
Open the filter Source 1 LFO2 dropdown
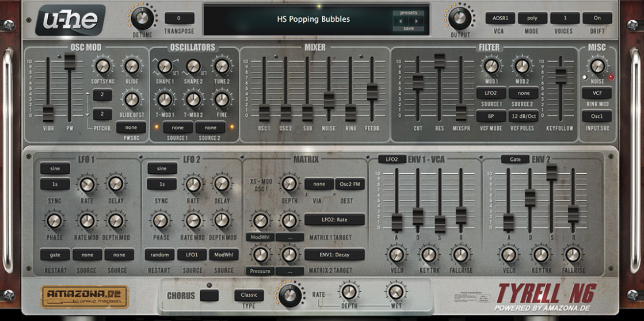(x=491, y=93)
